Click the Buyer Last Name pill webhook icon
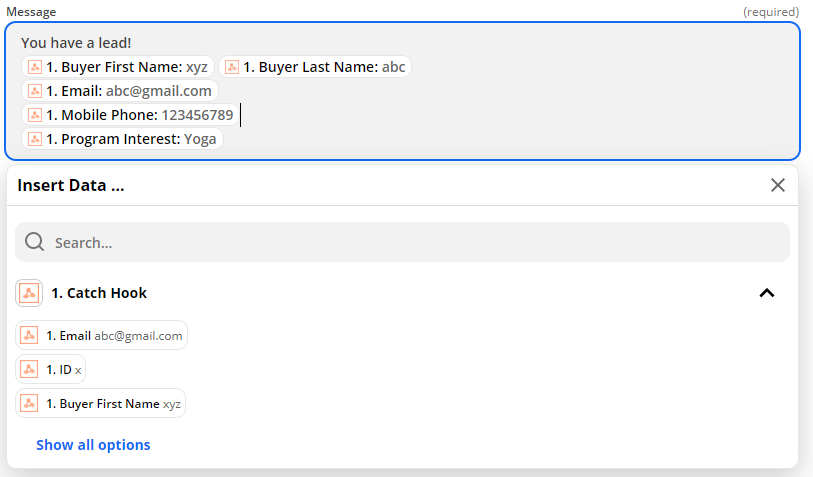The height and width of the screenshot is (477, 813). point(232,67)
